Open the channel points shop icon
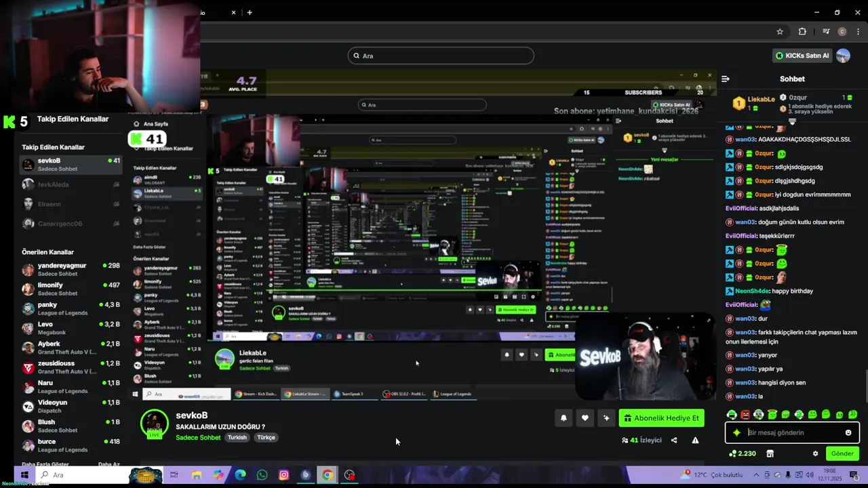Screen dimensions: 868x488 [770, 453]
